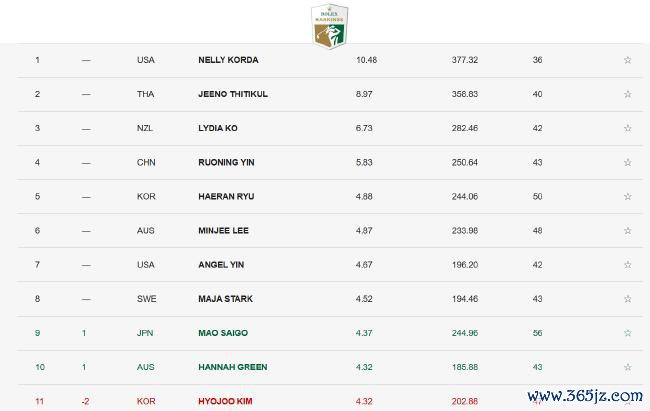The width and height of the screenshot is (650, 411).
Task: Select Lydia Ko's name
Action: point(218,128)
